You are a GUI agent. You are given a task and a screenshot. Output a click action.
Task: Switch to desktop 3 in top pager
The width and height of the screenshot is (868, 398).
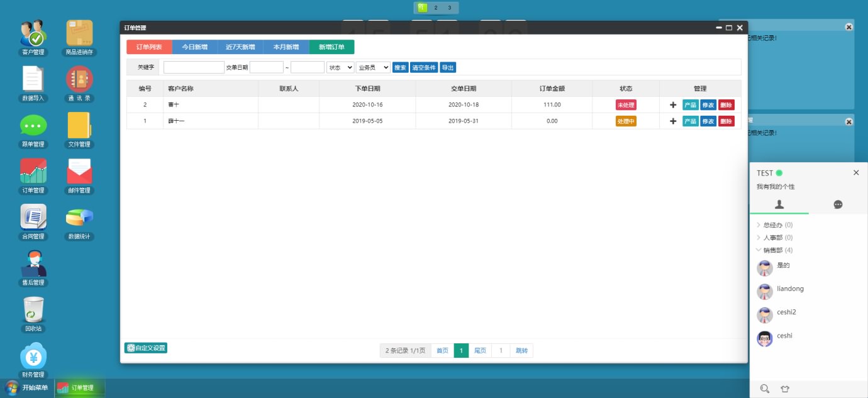pos(450,8)
